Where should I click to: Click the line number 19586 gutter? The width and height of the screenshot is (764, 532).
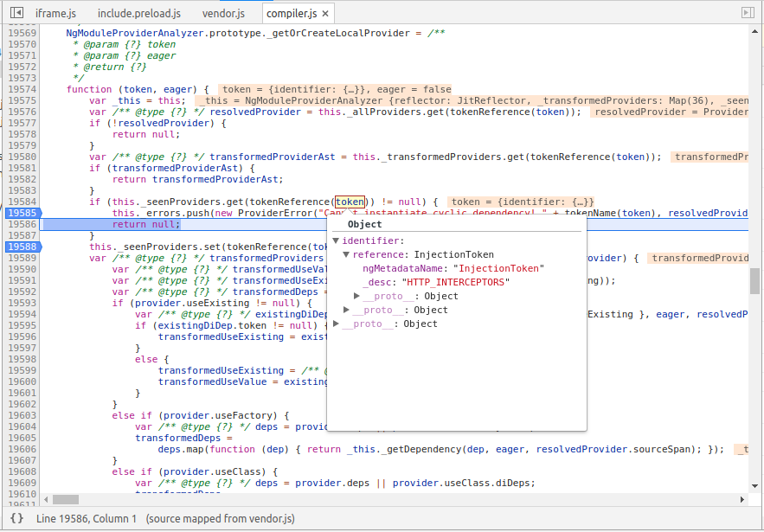(22, 224)
